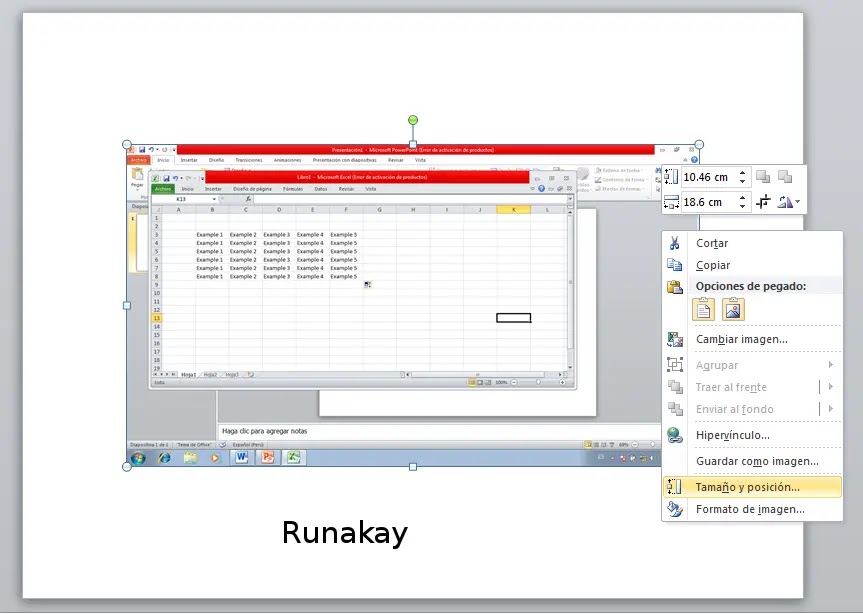Click 'Haga clic para agregar notas' pane
This screenshot has width=863, height=614.
pos(439,431)
